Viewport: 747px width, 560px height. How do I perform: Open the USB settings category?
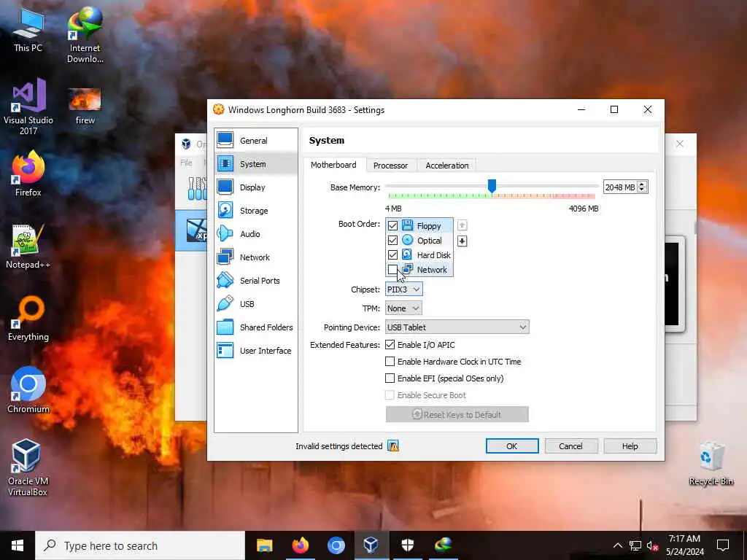[x=256, y=304]
